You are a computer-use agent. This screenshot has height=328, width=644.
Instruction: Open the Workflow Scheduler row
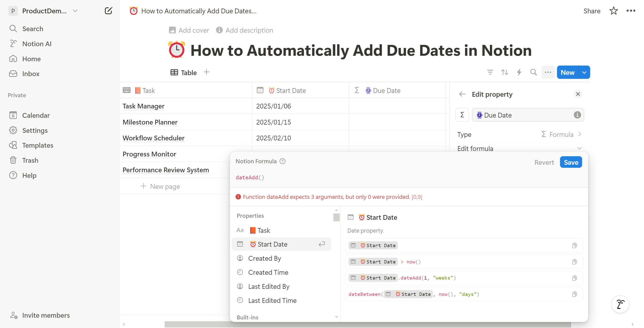[153, 138]
